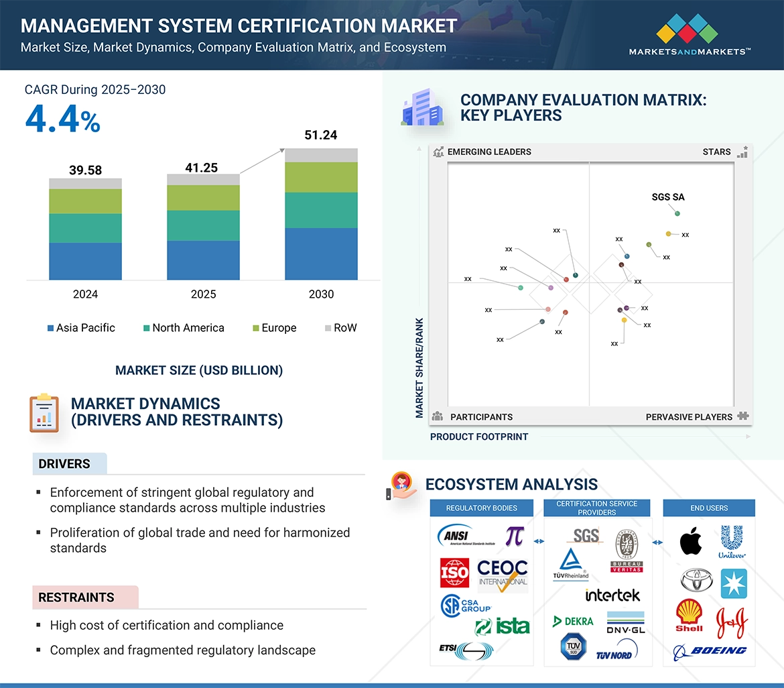This screenshot has width=784, height=688.
Task: Click the Unilever logo
Action: pyautogui.click(x=732, y=542)
